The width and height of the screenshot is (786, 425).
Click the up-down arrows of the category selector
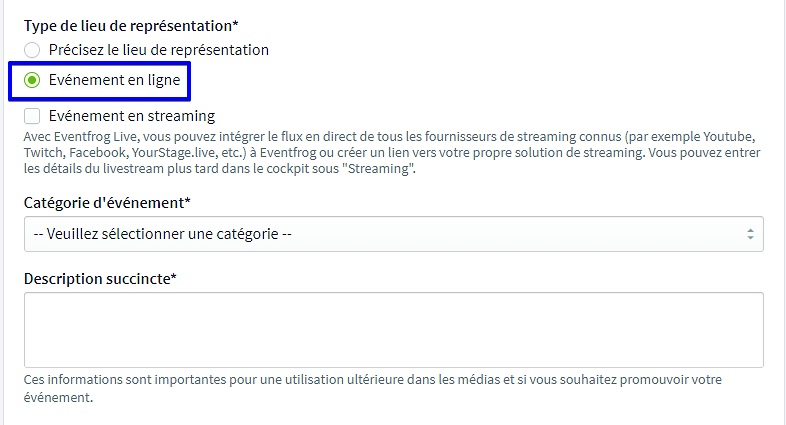coord(750,234)
